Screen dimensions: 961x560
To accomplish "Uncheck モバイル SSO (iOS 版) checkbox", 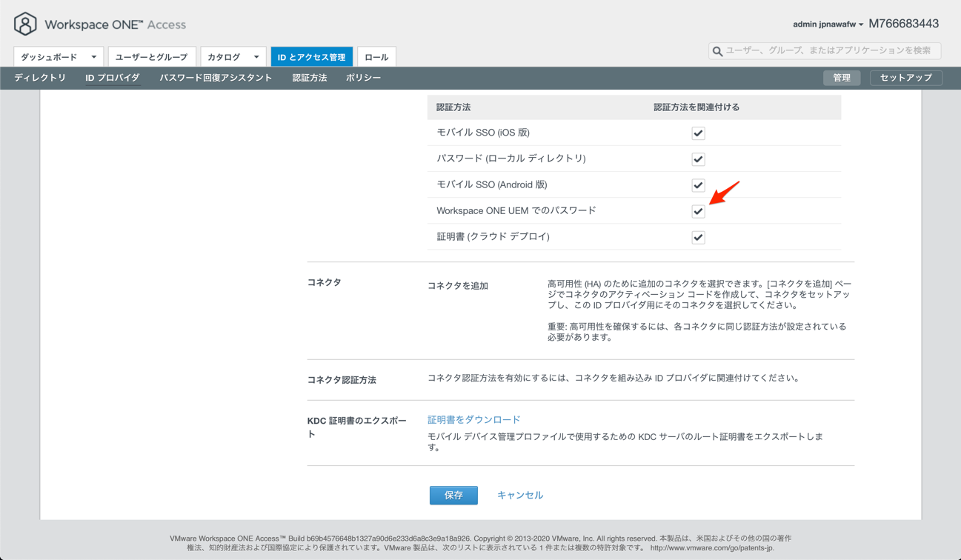I will (x=698, y=133).
